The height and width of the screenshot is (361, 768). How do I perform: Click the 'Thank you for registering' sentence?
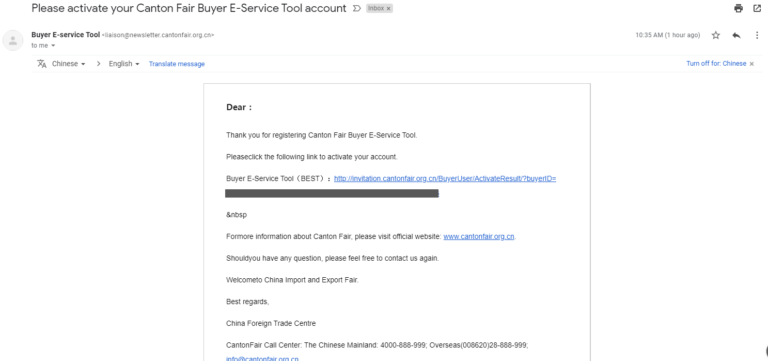pos(322,135)
